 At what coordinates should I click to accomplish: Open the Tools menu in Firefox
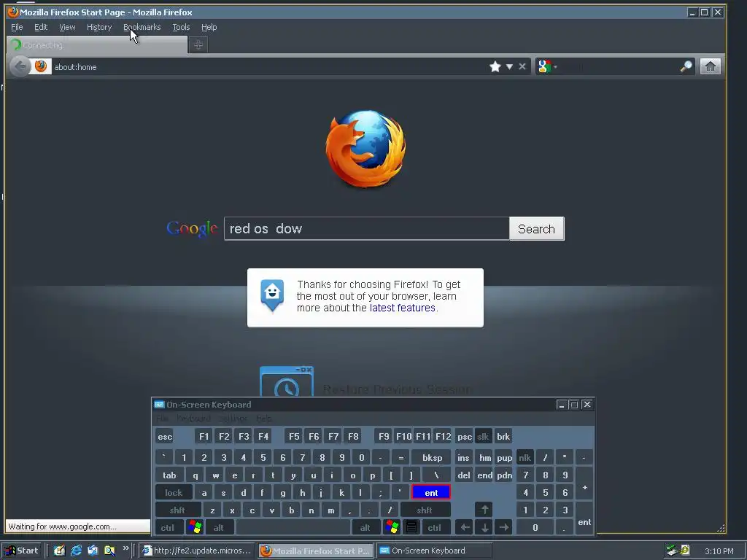[x=181, y=27]
